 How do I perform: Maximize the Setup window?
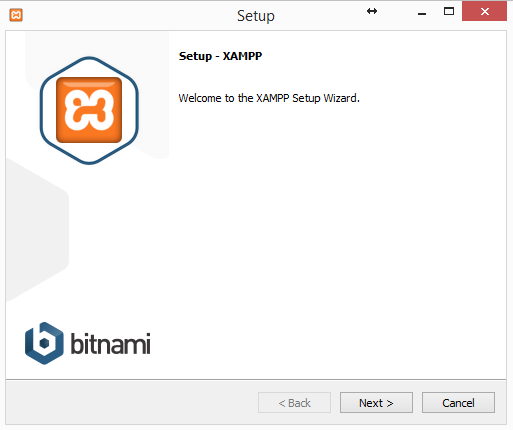click(x=449, y=12)
